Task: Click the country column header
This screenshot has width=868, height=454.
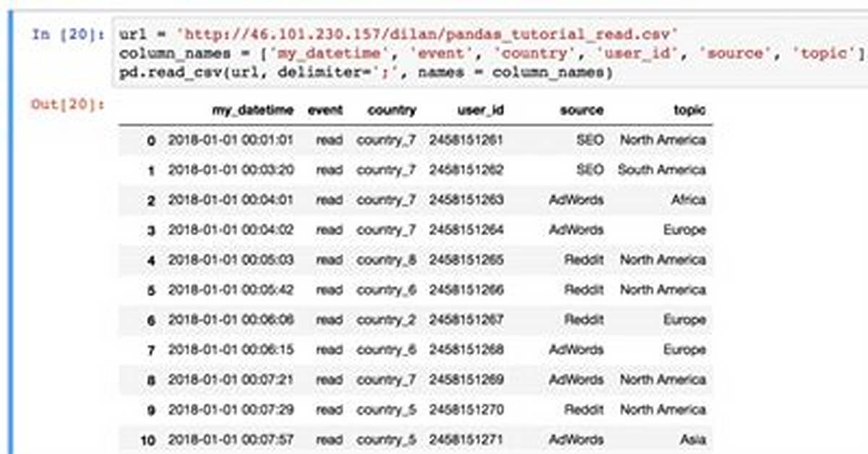Action: coord(392,111)
